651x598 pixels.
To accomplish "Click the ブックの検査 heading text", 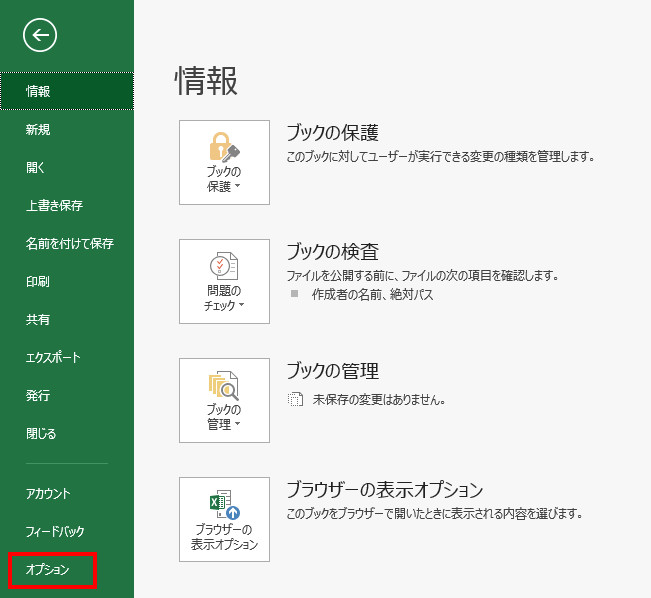I will (333, 252).
